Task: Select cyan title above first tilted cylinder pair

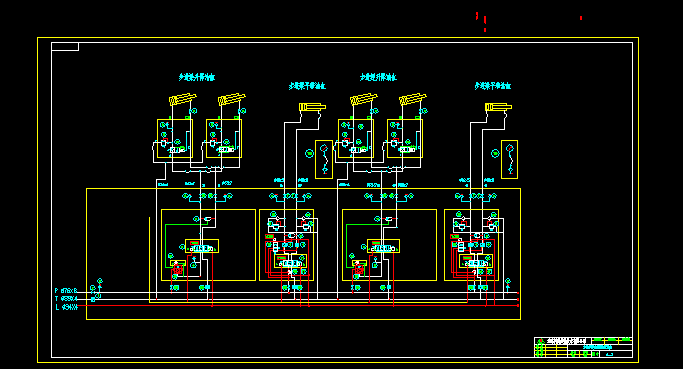Action: (197, 77)
